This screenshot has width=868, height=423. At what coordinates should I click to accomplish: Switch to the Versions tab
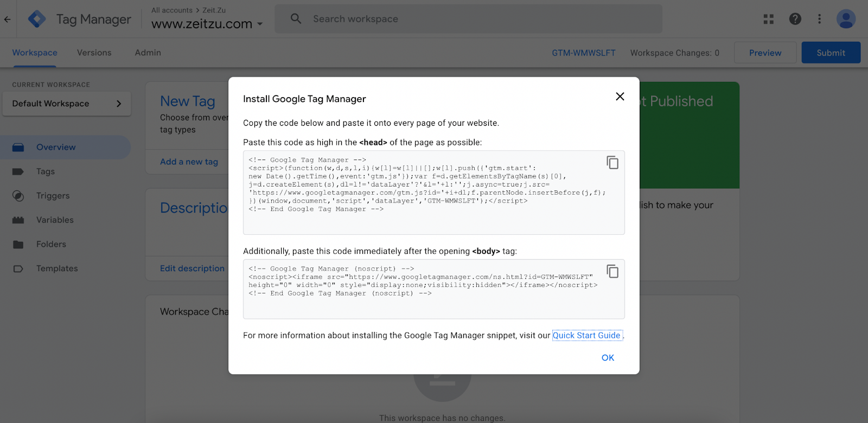point(94,53)
